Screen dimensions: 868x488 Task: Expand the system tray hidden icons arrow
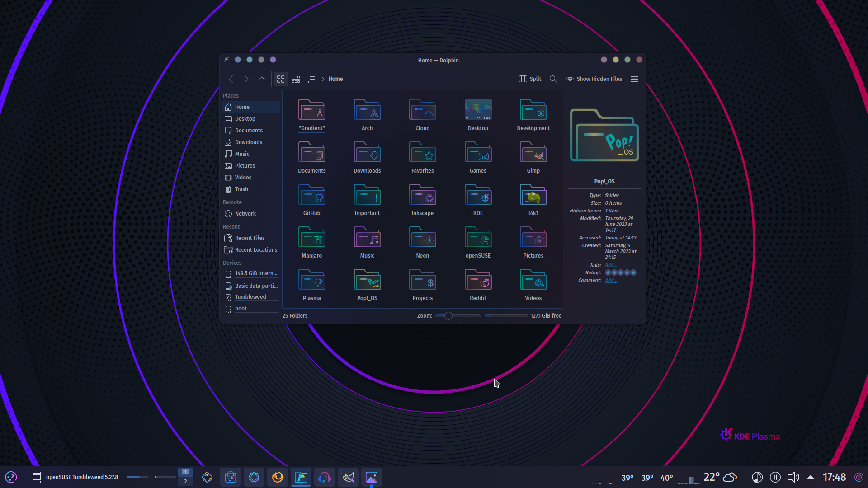(x=811, y=477)
